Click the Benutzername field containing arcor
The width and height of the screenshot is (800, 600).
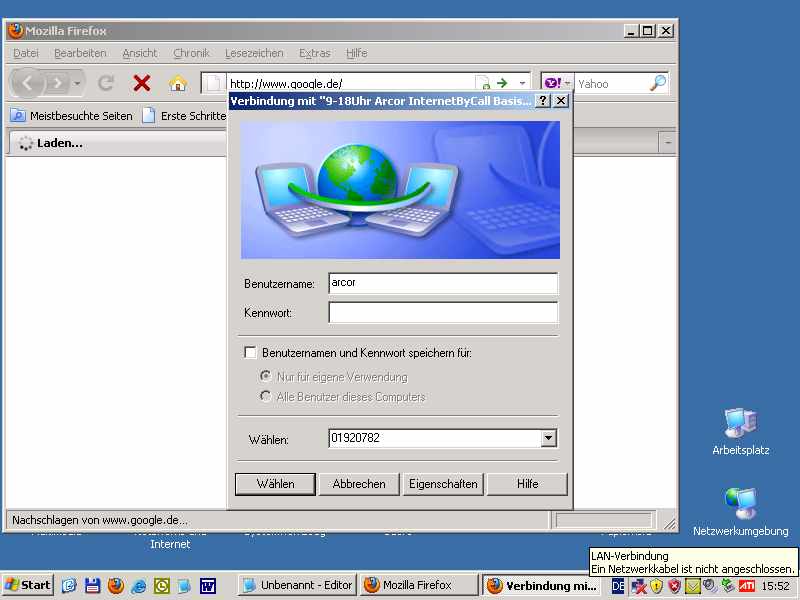click(443, 283)
